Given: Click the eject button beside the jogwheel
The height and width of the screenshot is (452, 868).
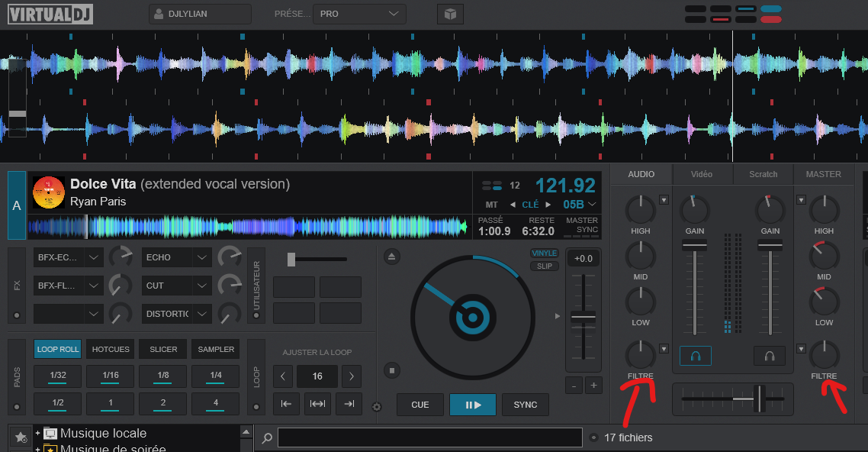Looking at the screenshot, I should [x=392, y=257].
